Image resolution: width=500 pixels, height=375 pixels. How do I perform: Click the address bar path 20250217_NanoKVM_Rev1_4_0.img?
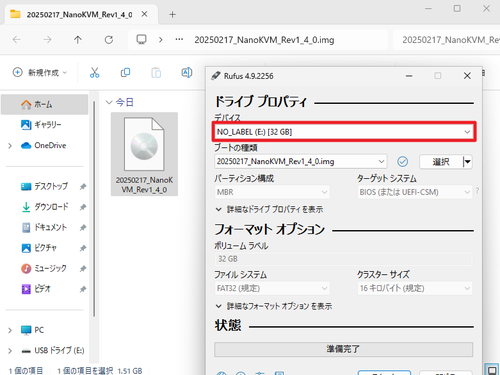[264, 40]
